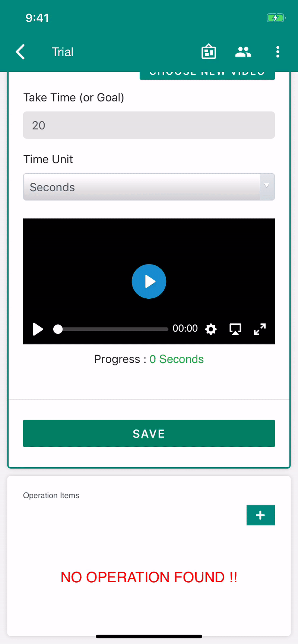
Task: Expand the video to fullscreen
Action: click(260, 329)
